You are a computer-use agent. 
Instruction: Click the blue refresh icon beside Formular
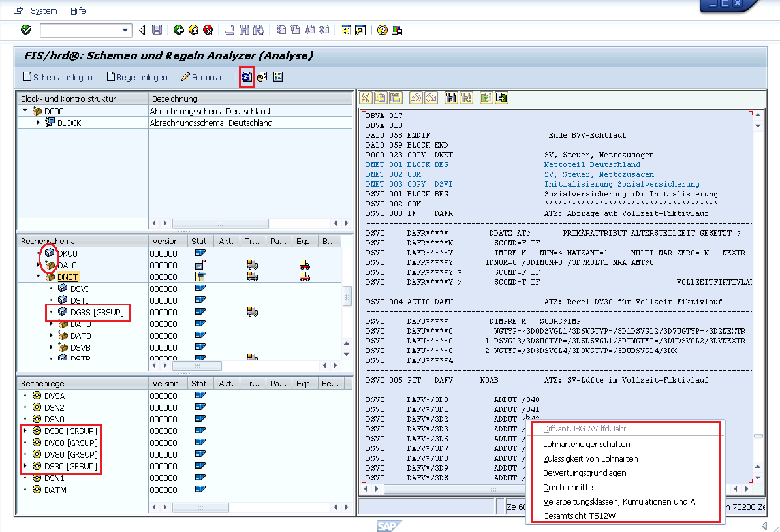click(247, 77)
